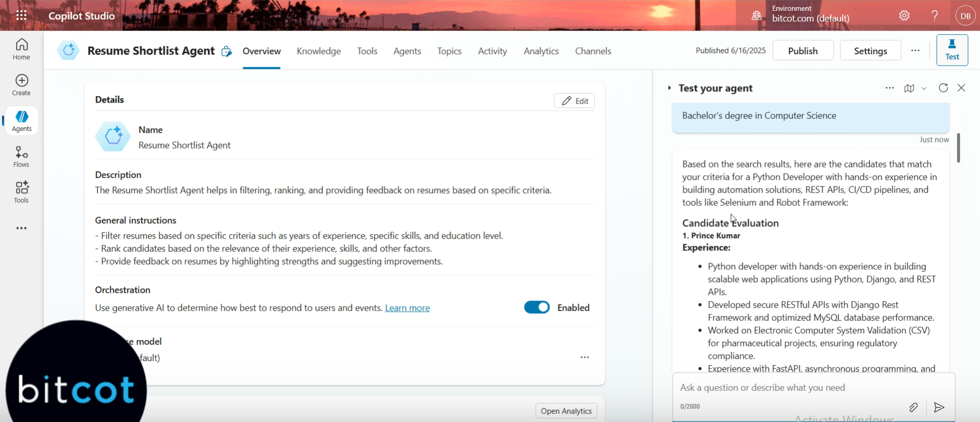Toggle the Test panel button
Image resolution: width=980 pixels, height=422 pixels.
tap(952, 50)
